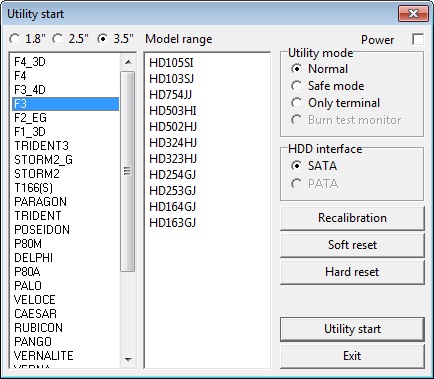Select T166(S) in the family list
The width and height of the screenshot is (434, 379).
tap(66, 188)
